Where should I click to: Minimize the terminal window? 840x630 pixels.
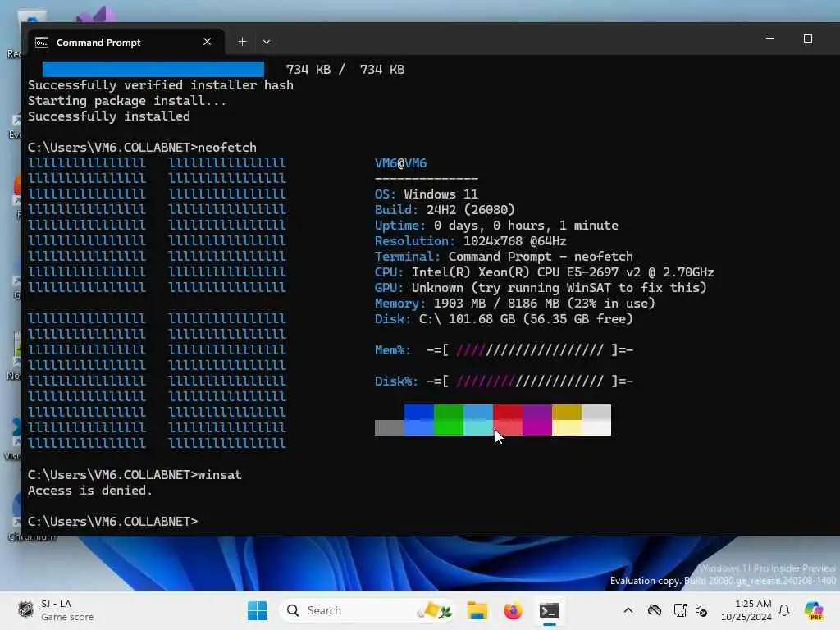coord(769,39)
